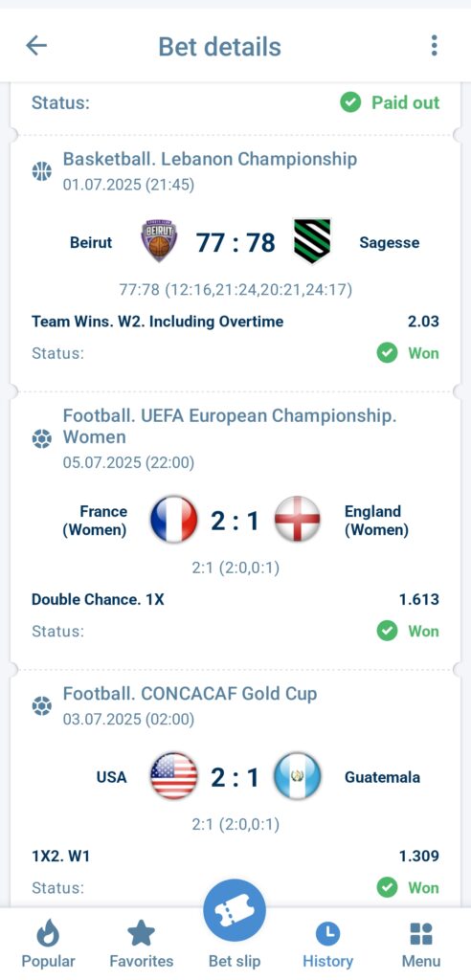Tap the football icon beside UEFA Championship
Screen dimensions: 471x980
click(x=42, y=439)
